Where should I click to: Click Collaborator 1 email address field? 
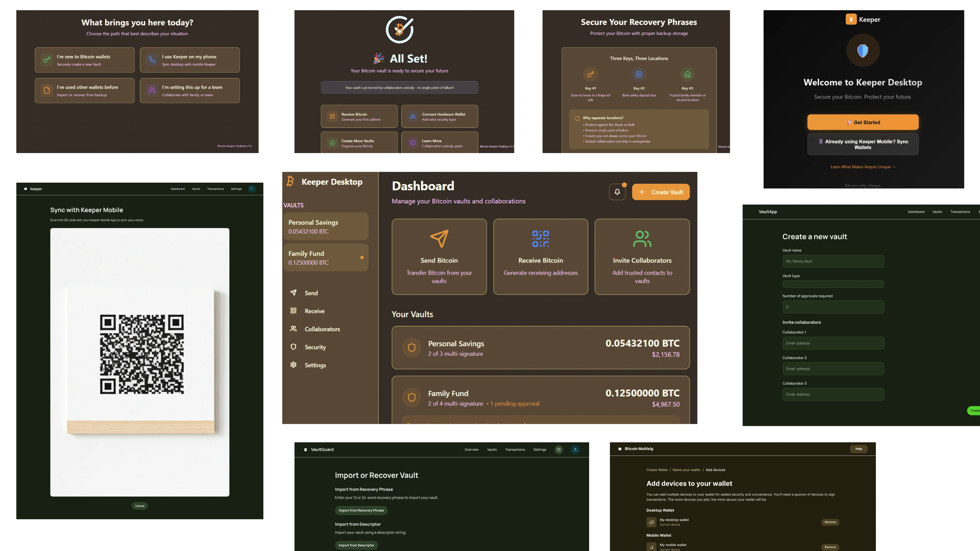point(833,343)
